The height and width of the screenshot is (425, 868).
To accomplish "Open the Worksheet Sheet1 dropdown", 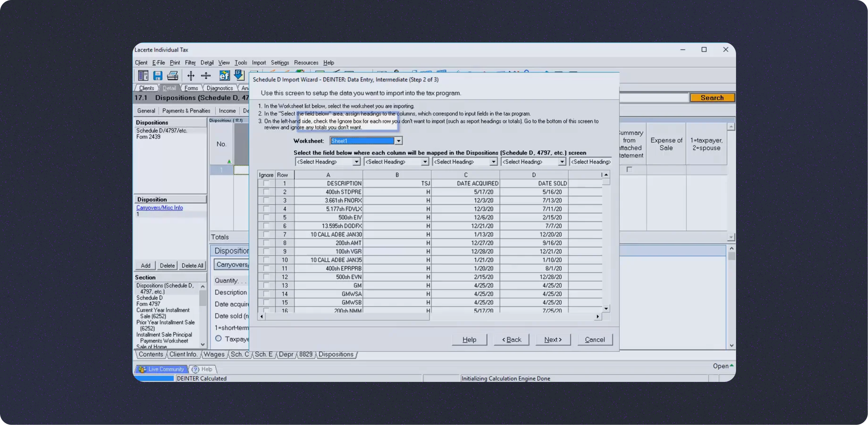I will click(398, 141).
